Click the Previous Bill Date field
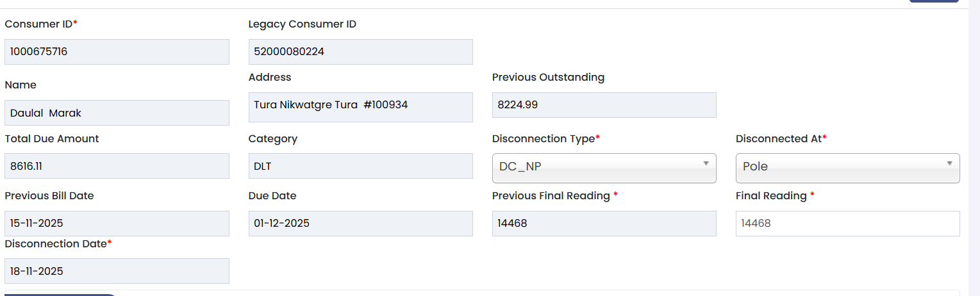This screenshot has height=296, width=980. pos(117,224)
